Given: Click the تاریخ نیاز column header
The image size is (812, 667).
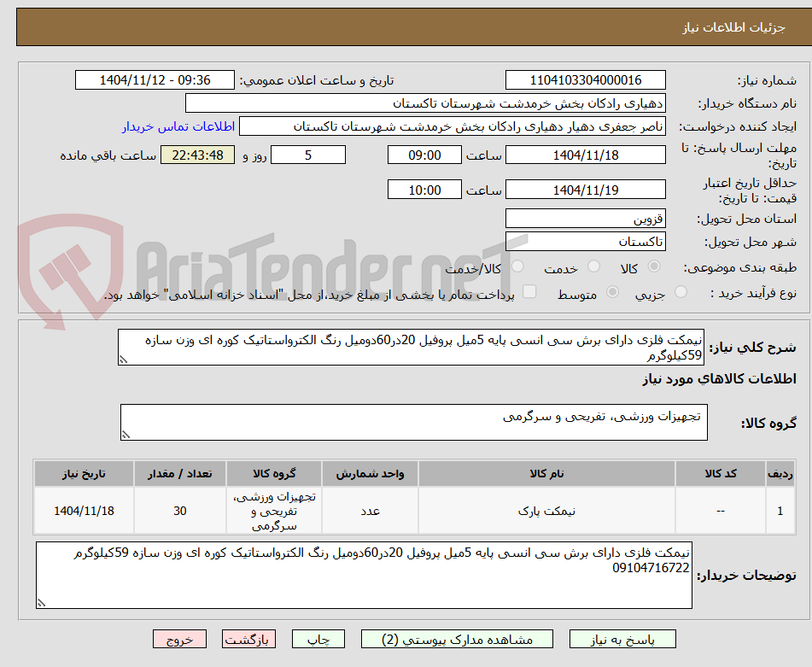Looking at the screenshot, I should (x=84, y=474).
